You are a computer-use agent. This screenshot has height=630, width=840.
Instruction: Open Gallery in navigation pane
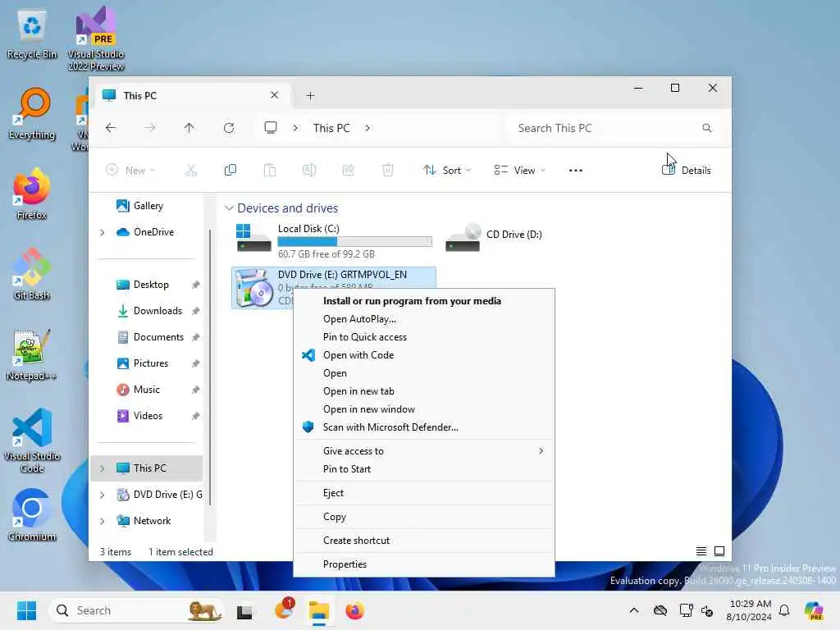148,206
